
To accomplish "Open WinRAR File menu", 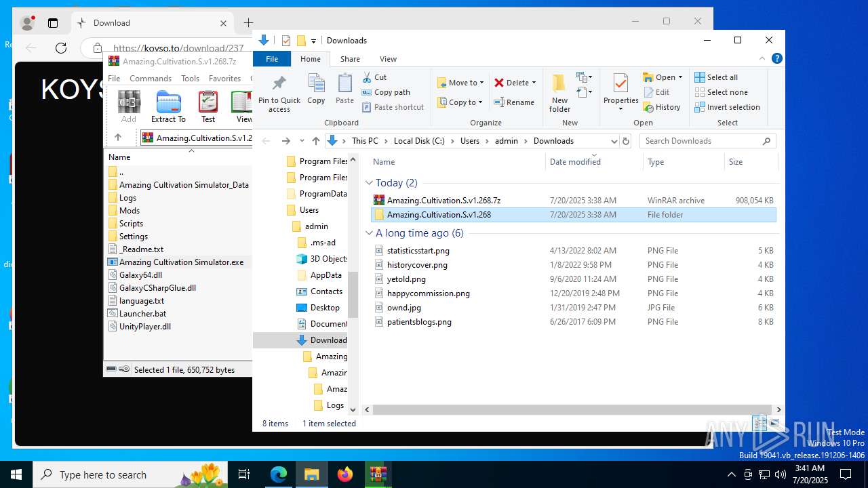I will [x=114, y=79].
